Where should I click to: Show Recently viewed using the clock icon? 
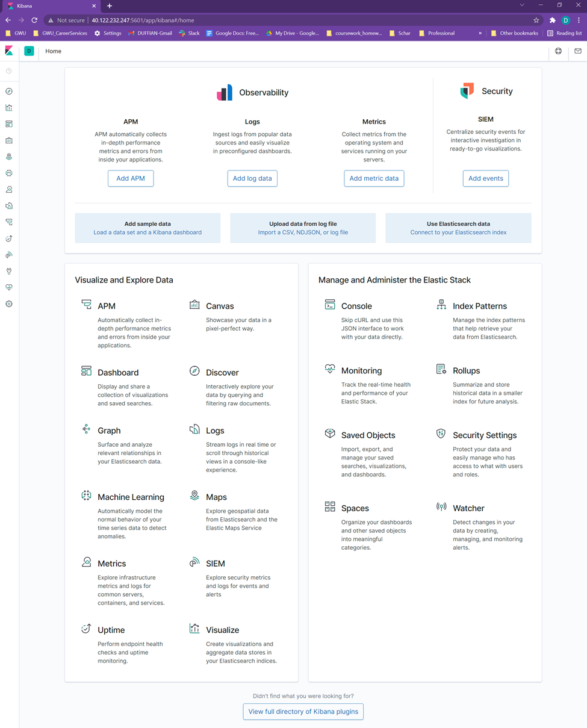click(x=8, y=71)
